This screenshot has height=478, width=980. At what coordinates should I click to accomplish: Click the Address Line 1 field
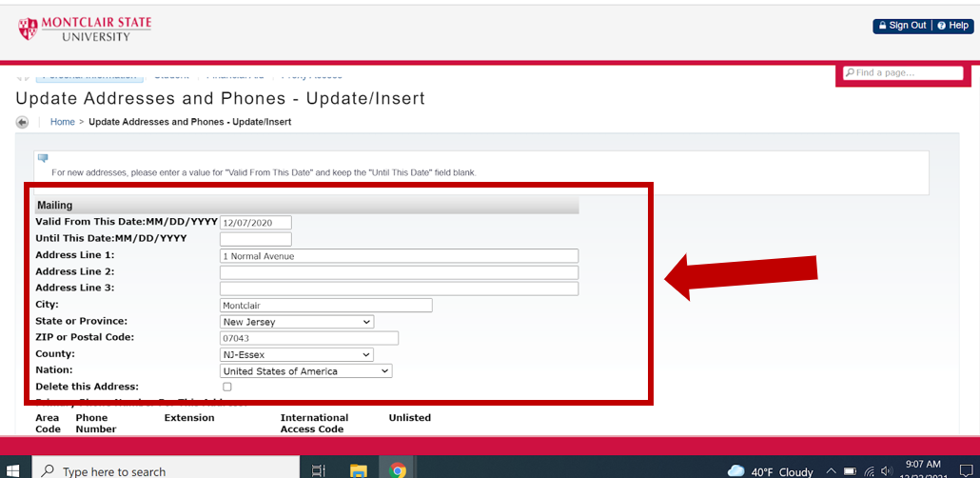(399, 256)
